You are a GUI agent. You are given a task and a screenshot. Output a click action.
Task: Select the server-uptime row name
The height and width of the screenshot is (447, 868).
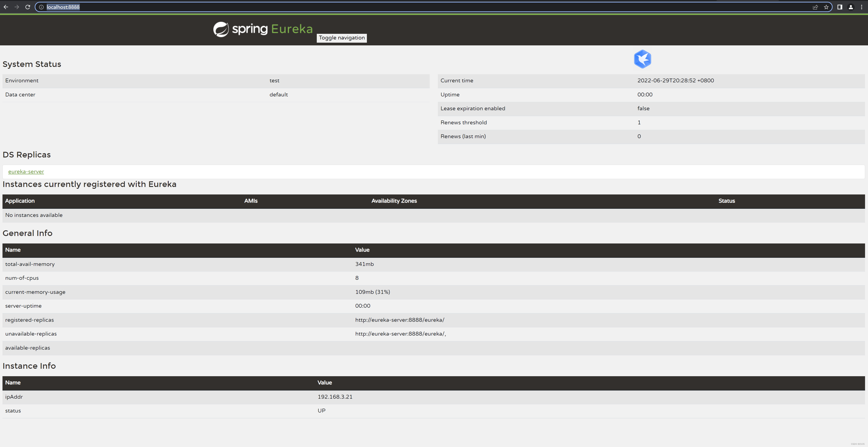tap(23, 306)
